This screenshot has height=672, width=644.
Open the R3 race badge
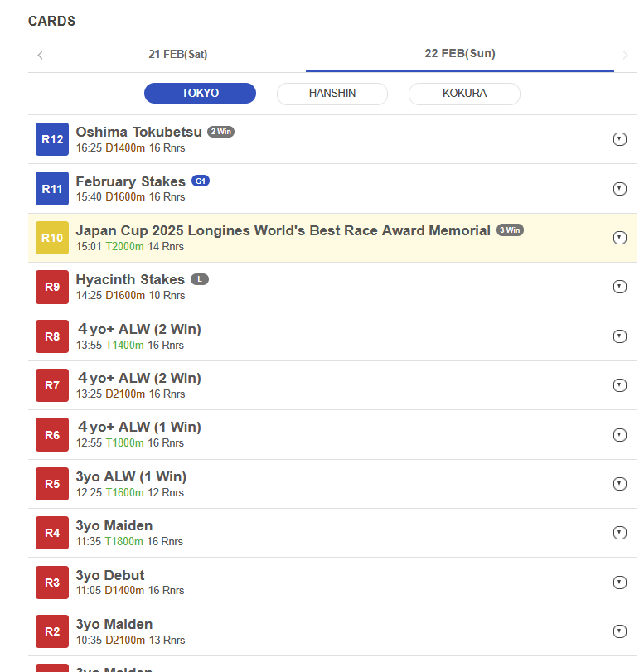(x=52, y=583)
